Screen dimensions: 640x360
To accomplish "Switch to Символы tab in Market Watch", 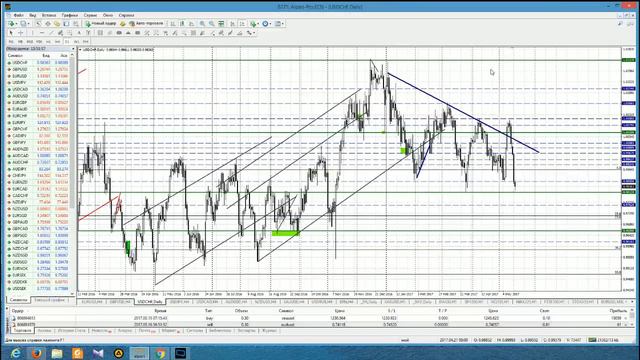I will coord(18,300).
